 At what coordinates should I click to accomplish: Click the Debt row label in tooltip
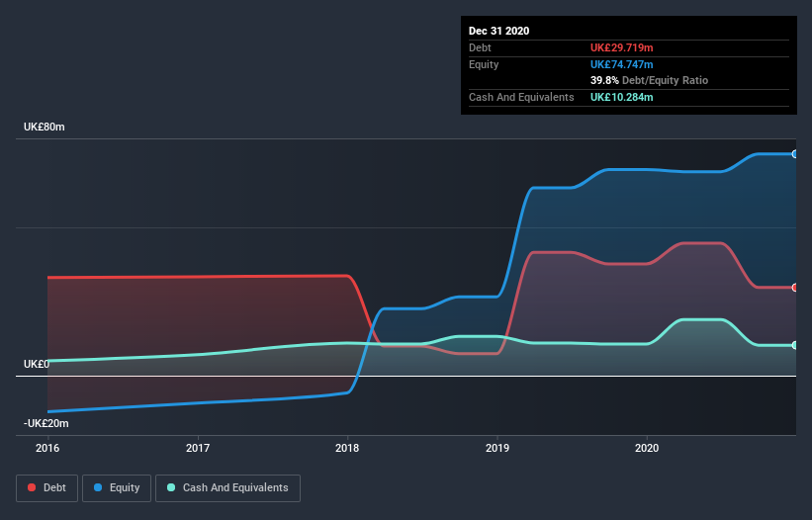pyautogui.click(x=480, y=48)
